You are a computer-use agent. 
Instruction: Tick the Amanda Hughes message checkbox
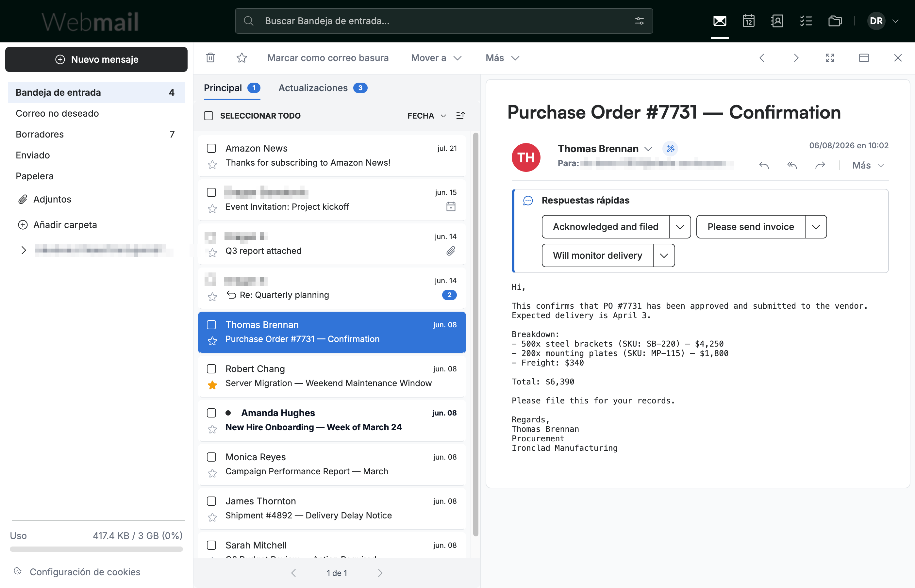[x=211, y=413]
